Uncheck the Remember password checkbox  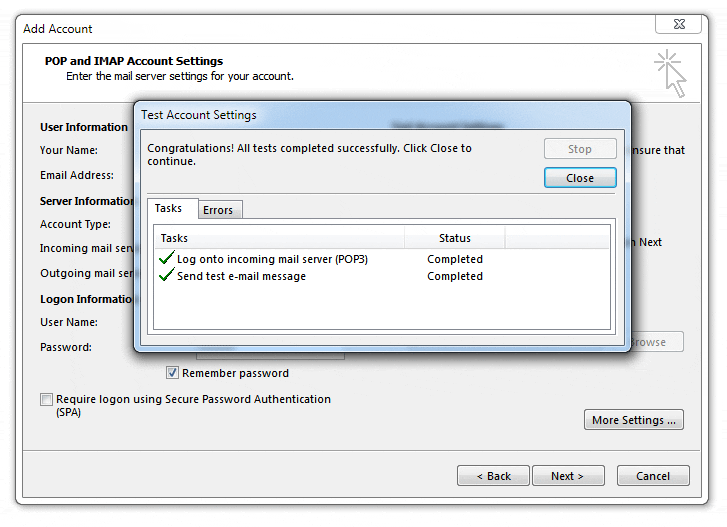coord(173,373)
